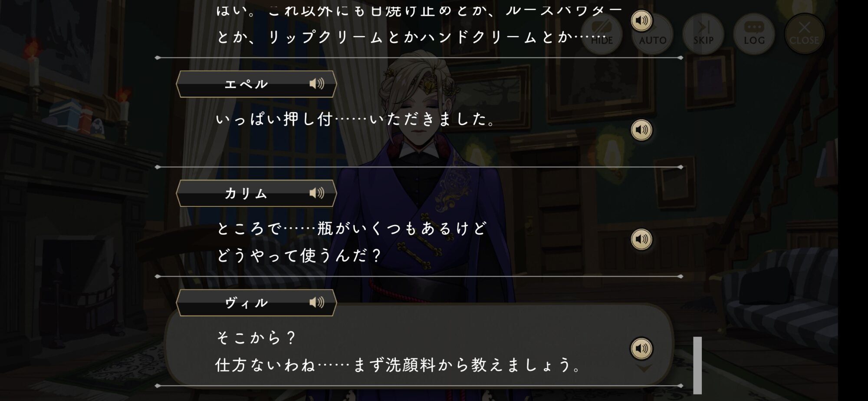Tap the line どうやって使うんだ？

coord(299,255)
